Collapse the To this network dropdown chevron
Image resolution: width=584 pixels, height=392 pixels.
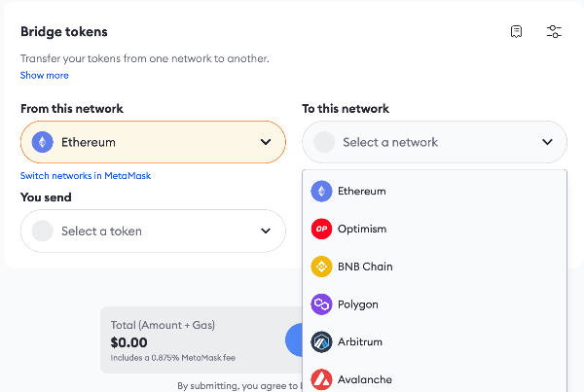[547, 142]
